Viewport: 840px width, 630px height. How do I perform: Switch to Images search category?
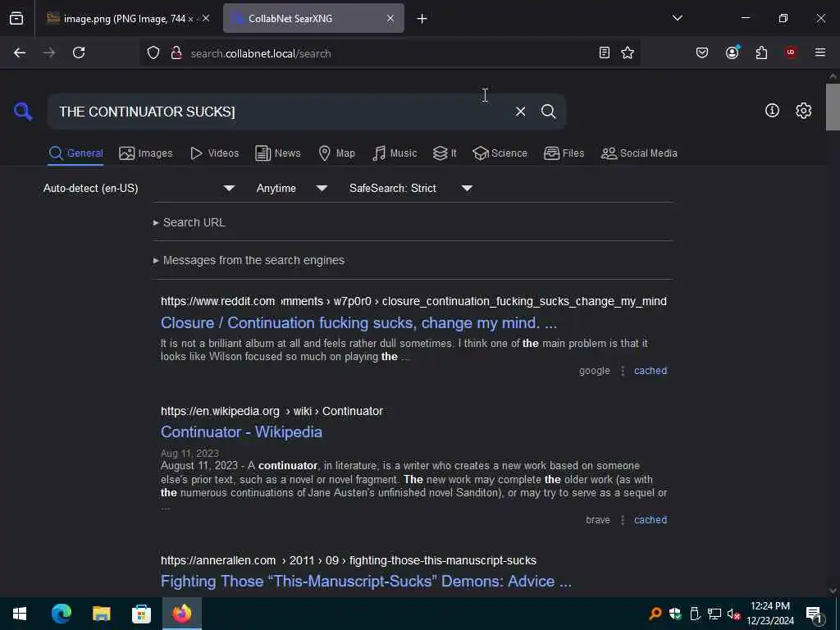[146, 153]
